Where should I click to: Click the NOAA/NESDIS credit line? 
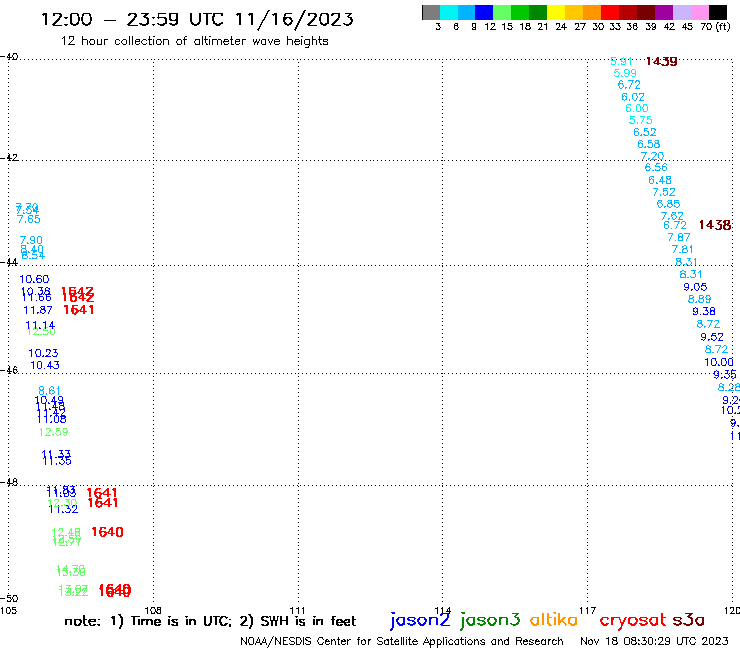pos(402,641)
